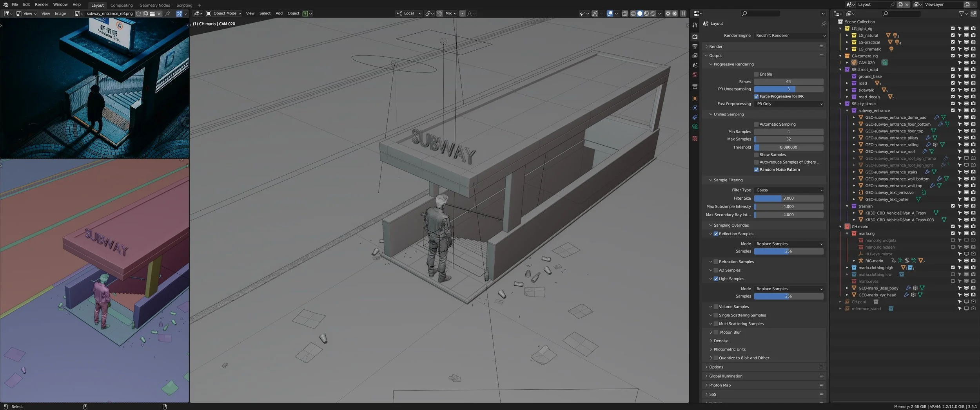Open the Object properties tab
Screen dimensions: 980x410
pos(695,98)
